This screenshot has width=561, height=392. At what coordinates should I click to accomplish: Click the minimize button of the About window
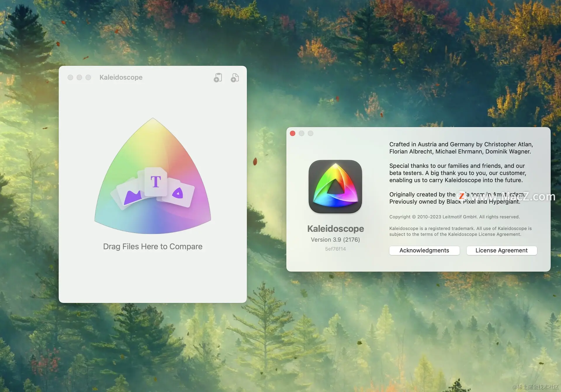tap(302, 133)
